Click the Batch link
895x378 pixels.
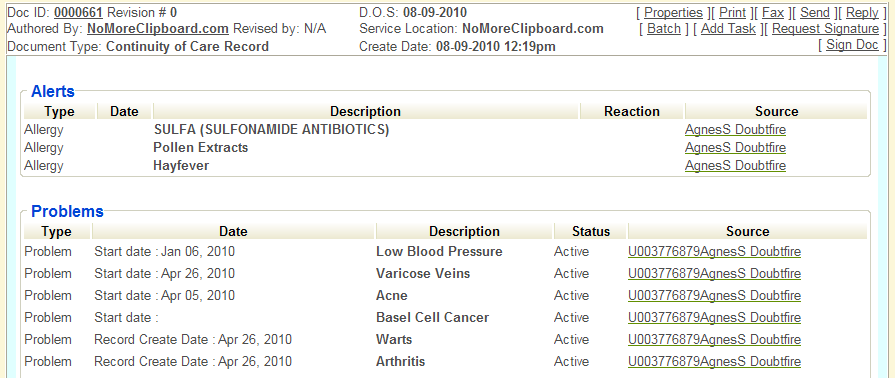click(664, 29)
